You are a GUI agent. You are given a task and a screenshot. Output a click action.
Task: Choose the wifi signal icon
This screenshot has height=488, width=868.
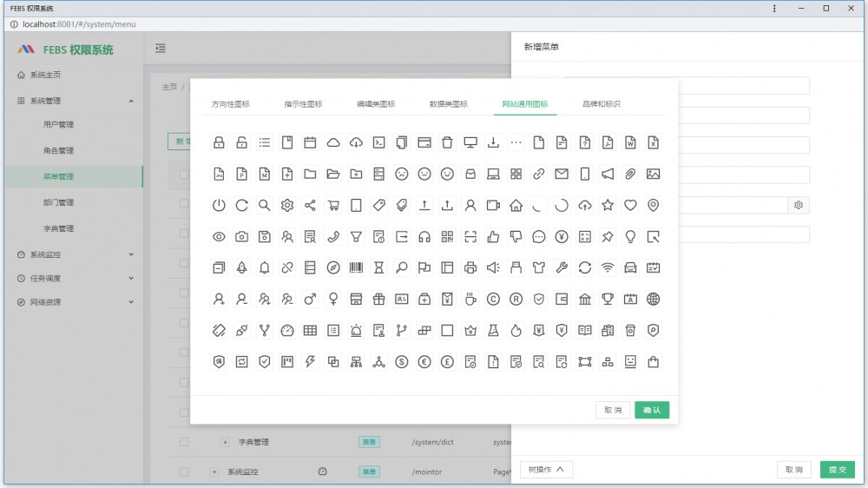(x=608, y=268)
